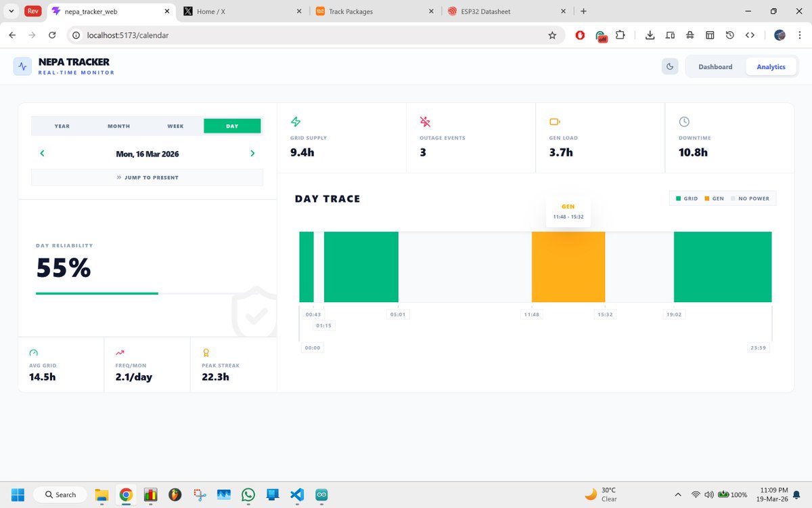Click the Peak Streak award icon
Screen dimensions: 812x508
pos(206,353)
